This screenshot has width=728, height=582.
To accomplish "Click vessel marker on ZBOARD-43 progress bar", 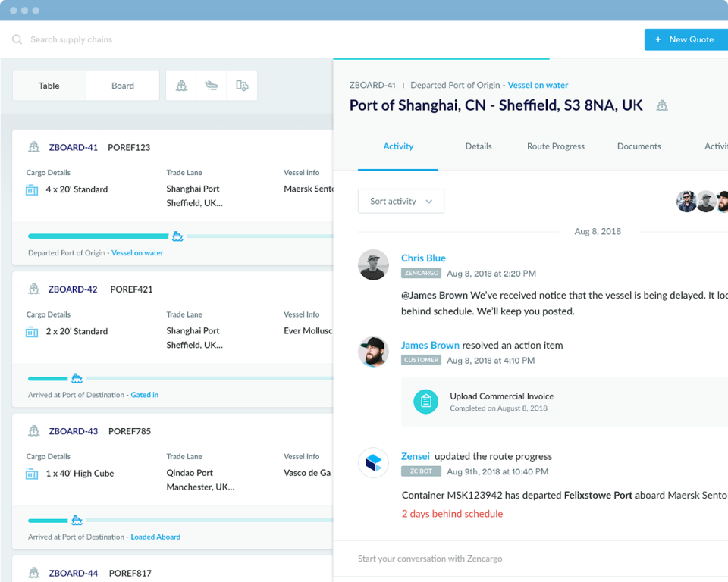I will [x=77, y=521].
